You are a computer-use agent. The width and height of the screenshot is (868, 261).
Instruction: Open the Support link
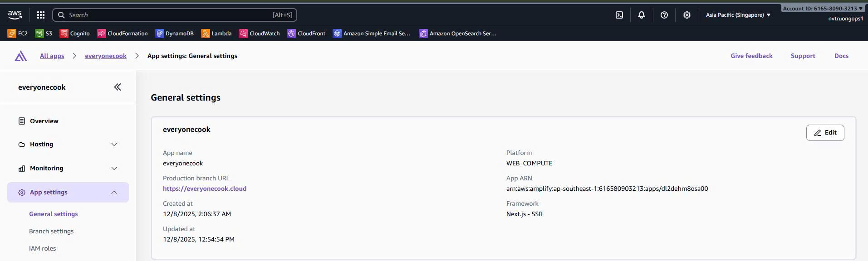[803, 56]
